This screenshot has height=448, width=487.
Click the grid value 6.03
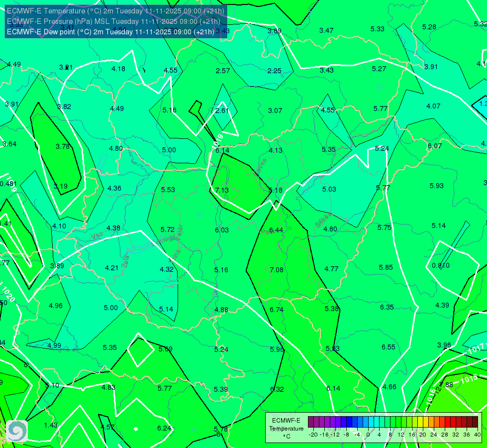coord(222,230)
